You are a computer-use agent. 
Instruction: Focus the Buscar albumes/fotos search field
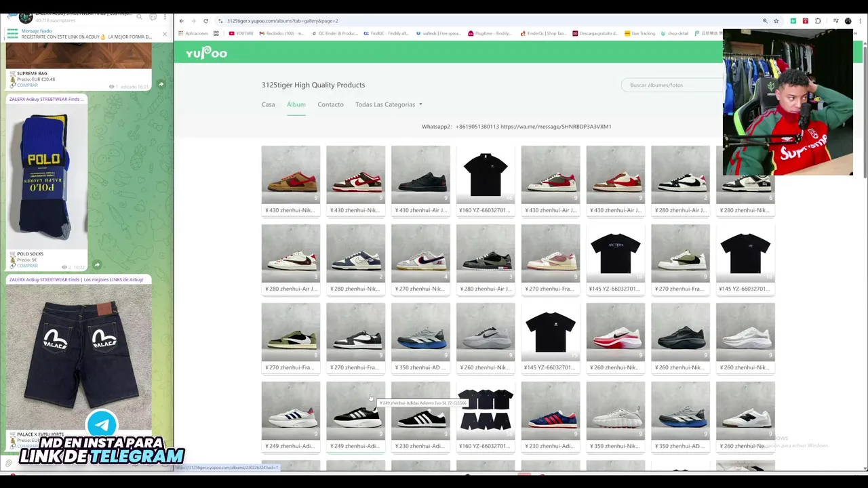(673, 85)
